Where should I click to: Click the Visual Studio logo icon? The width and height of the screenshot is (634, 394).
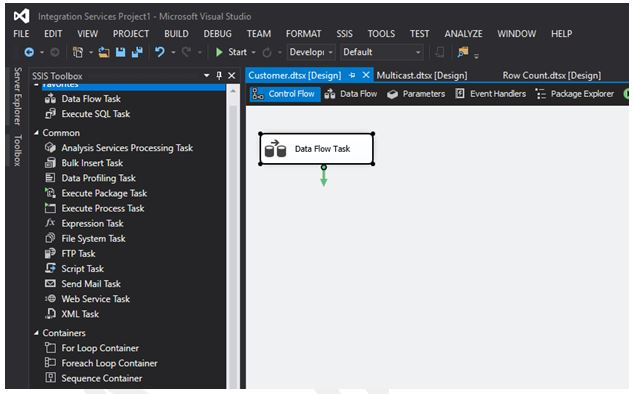coord(21,16)
